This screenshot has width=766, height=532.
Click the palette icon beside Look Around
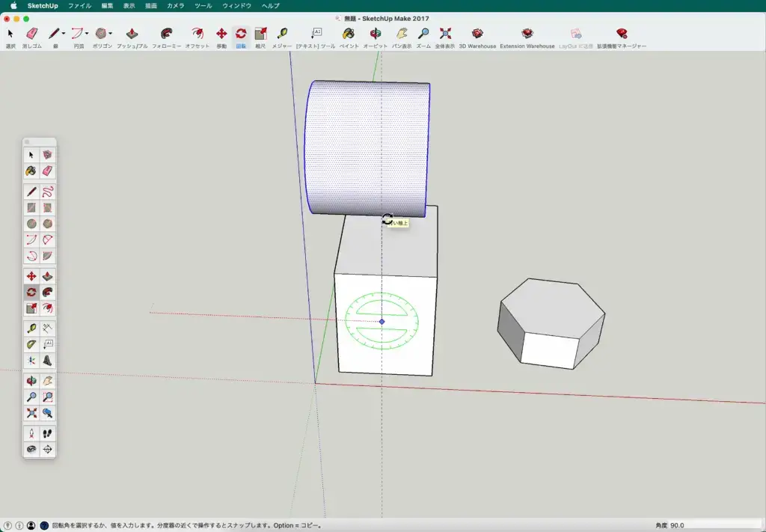47,450
